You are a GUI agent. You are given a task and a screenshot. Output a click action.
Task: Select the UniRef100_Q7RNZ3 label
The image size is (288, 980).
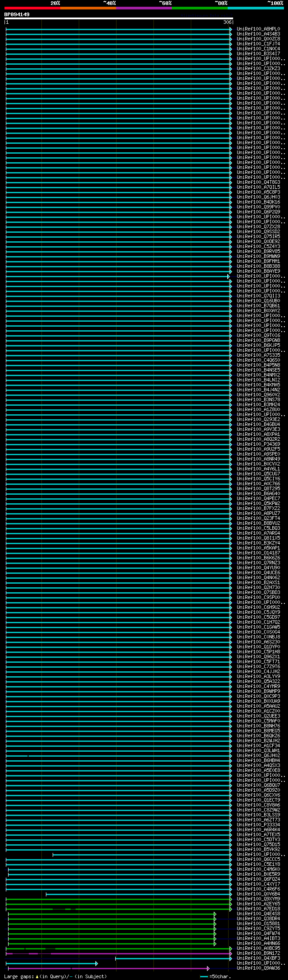coord(258,563)
